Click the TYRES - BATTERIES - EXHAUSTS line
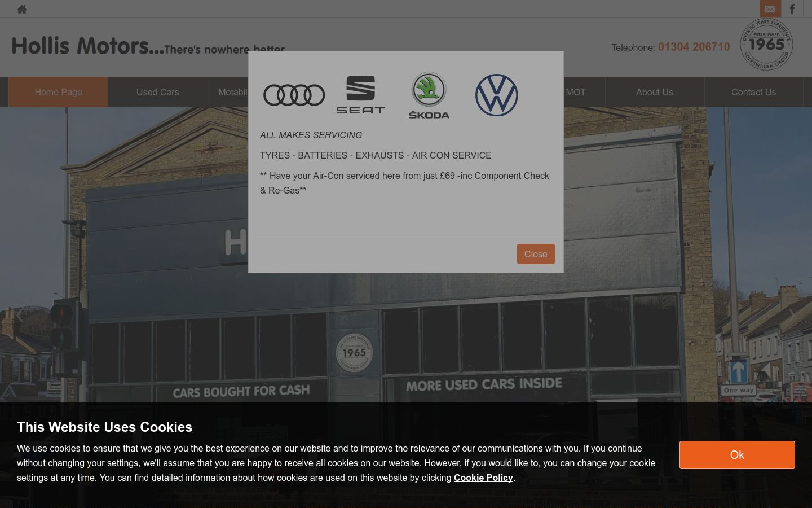Image resolution: width=812 pixels, height=508 pixels. 376,155
